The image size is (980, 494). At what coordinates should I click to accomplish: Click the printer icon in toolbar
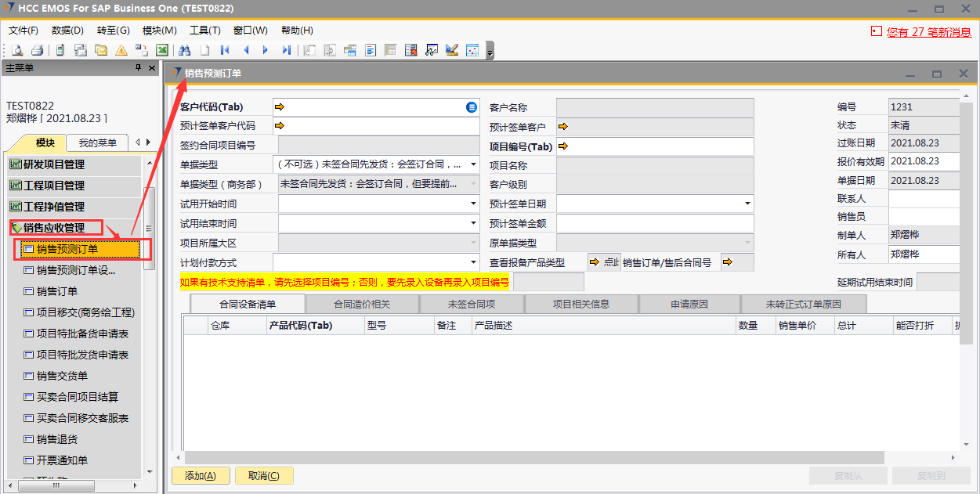[37, 50]
